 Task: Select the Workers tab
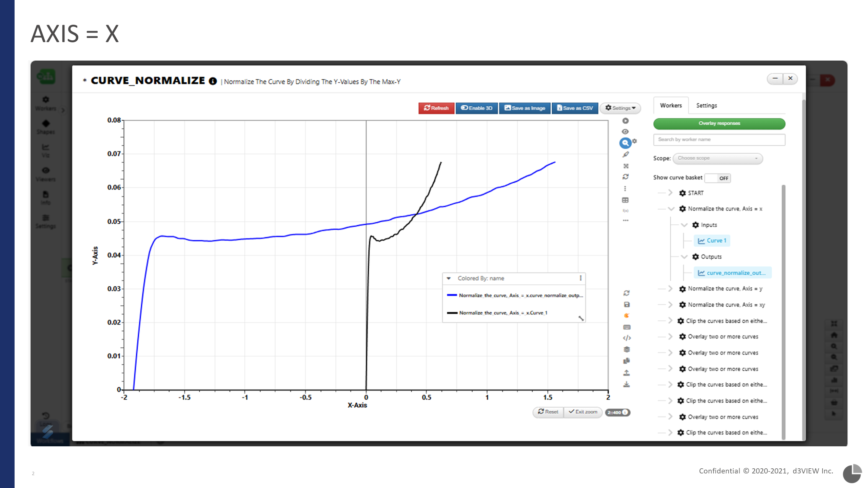click(x=671, y=105)
